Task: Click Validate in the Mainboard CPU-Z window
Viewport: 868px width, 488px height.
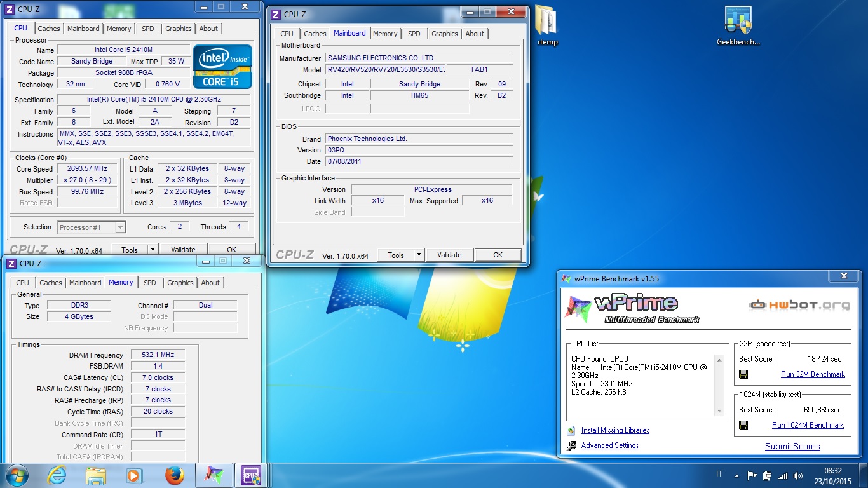Action: click(449, 255)
